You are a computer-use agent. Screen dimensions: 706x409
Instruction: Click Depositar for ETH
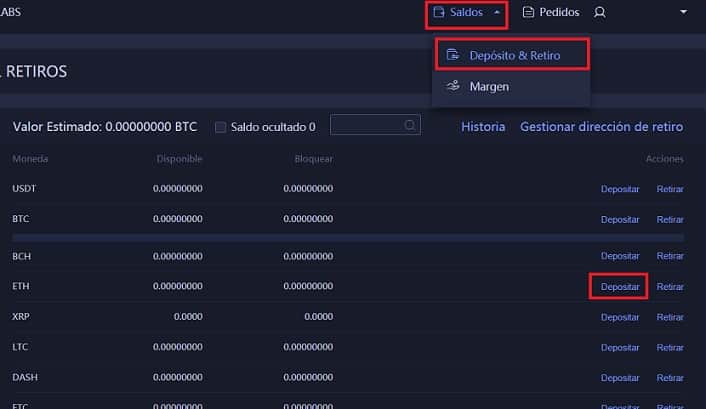click(620, 287)
